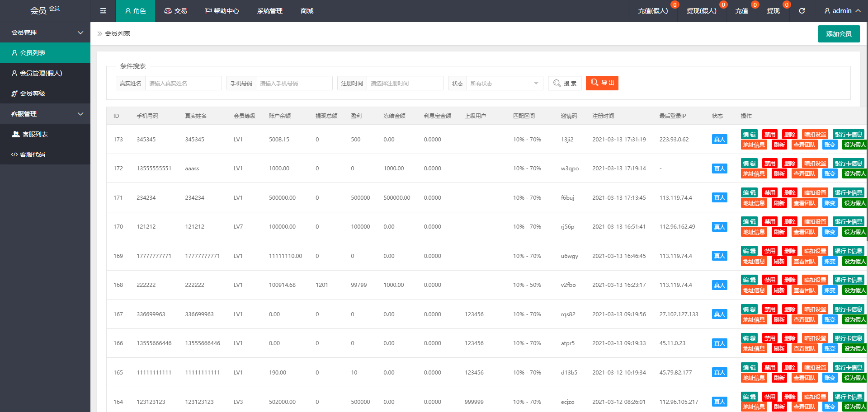Click the 添加会员 button
Viewport: 868px width, 412px height.
(x=839, y=34)
